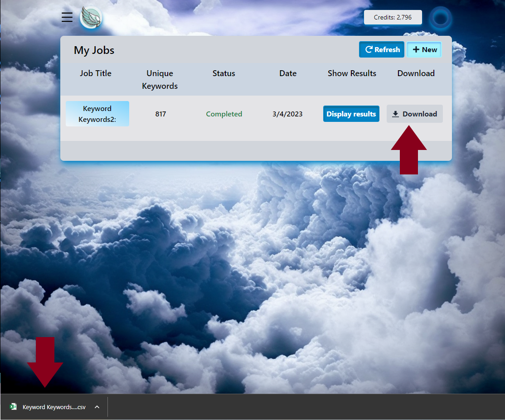Click the Excel icon of downloaded file
505x420 pixels.
(14, 407)
